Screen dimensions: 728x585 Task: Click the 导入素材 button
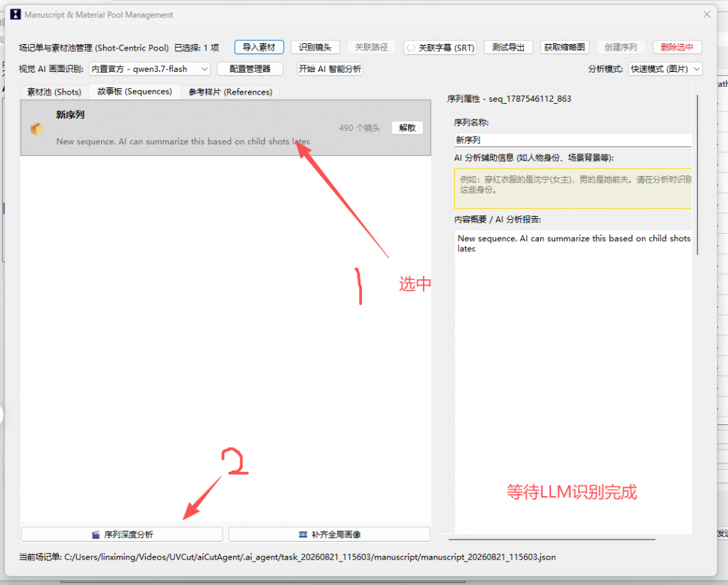click(x=259, y=48)
